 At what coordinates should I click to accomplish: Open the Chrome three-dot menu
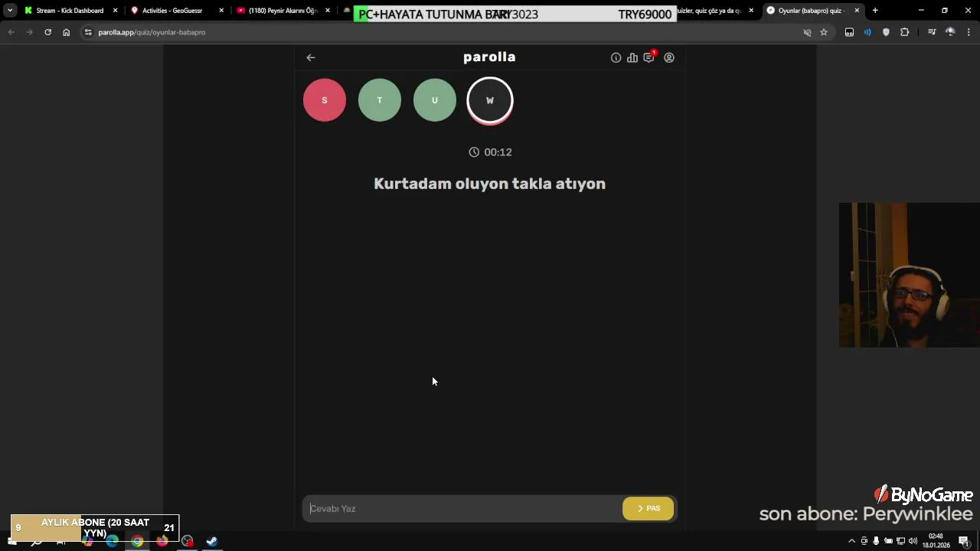(x=969, y=32)
